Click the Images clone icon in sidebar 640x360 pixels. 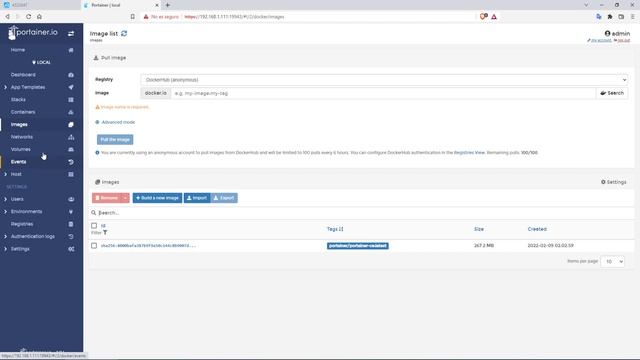point(71,124)
